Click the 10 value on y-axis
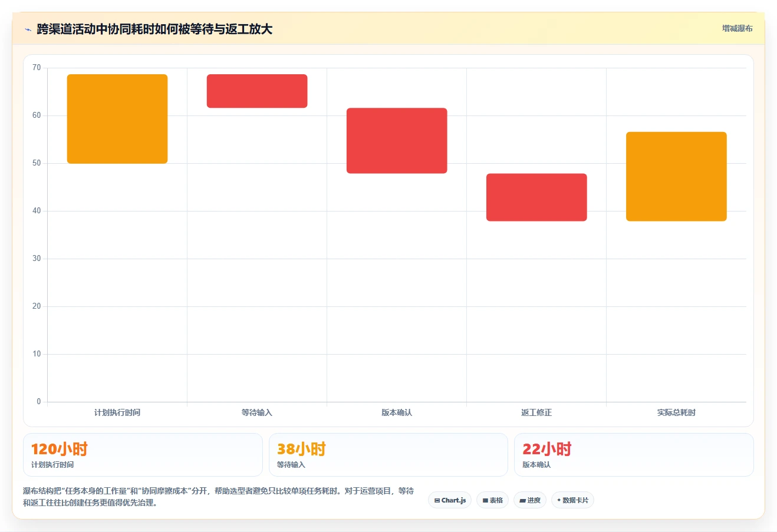 pos(37,354)
